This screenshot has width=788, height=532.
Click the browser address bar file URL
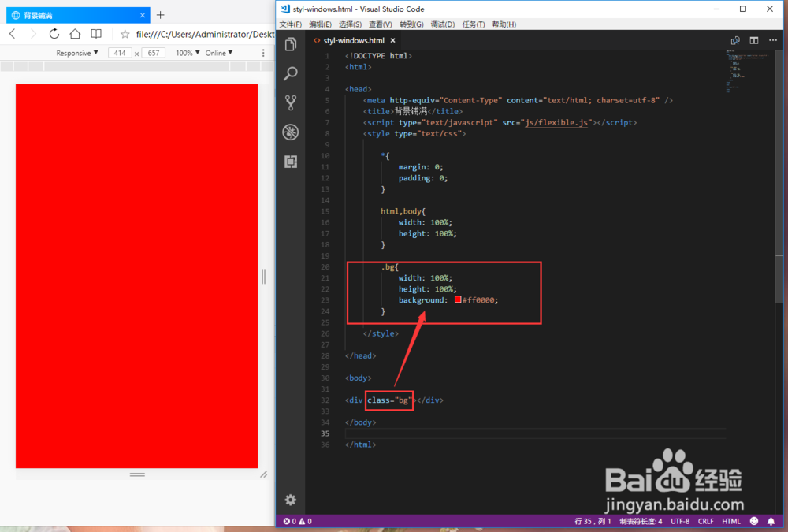205,34
